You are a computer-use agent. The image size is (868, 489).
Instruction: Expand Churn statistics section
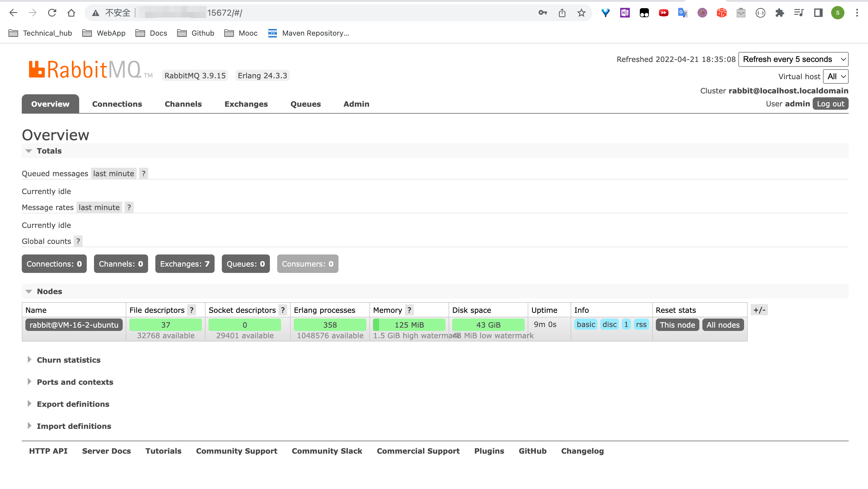tap(68, 360)
